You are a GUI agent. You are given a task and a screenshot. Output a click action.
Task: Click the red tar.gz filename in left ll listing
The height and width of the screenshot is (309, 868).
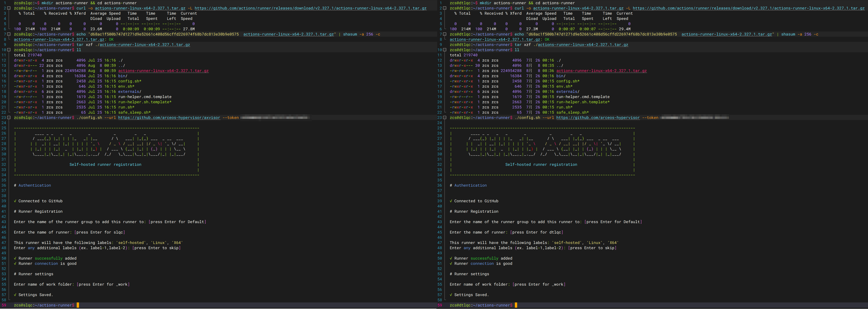[163, 71]
